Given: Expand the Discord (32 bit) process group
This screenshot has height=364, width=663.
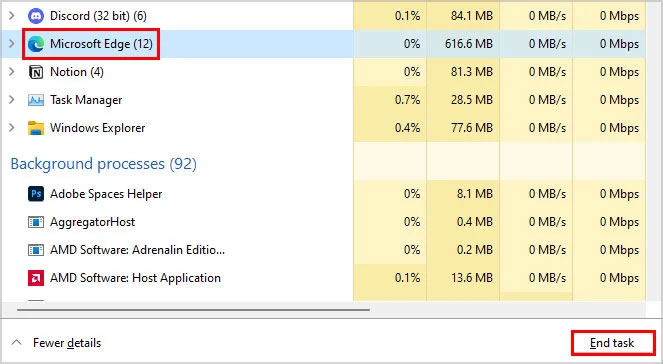Looking at the screenshot, I should (x=12, y=16).
